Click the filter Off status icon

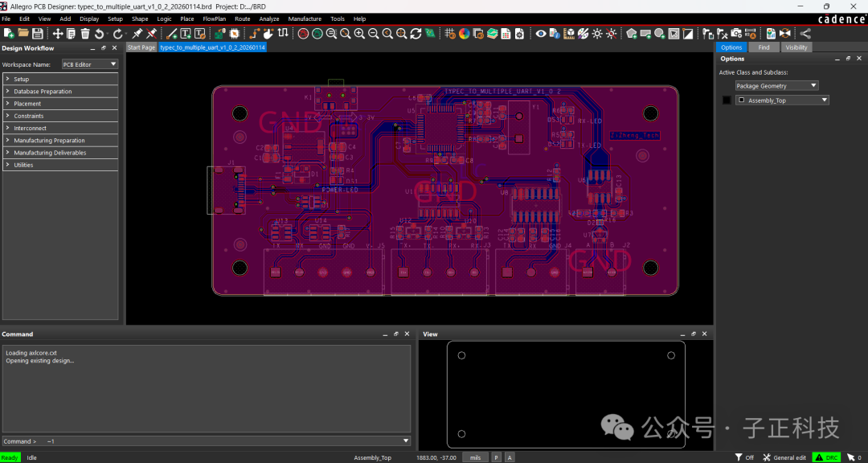[744, 457]
